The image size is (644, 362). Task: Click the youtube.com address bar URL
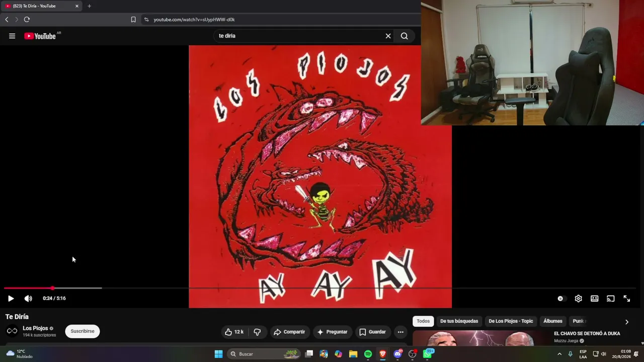coord(194,20)
